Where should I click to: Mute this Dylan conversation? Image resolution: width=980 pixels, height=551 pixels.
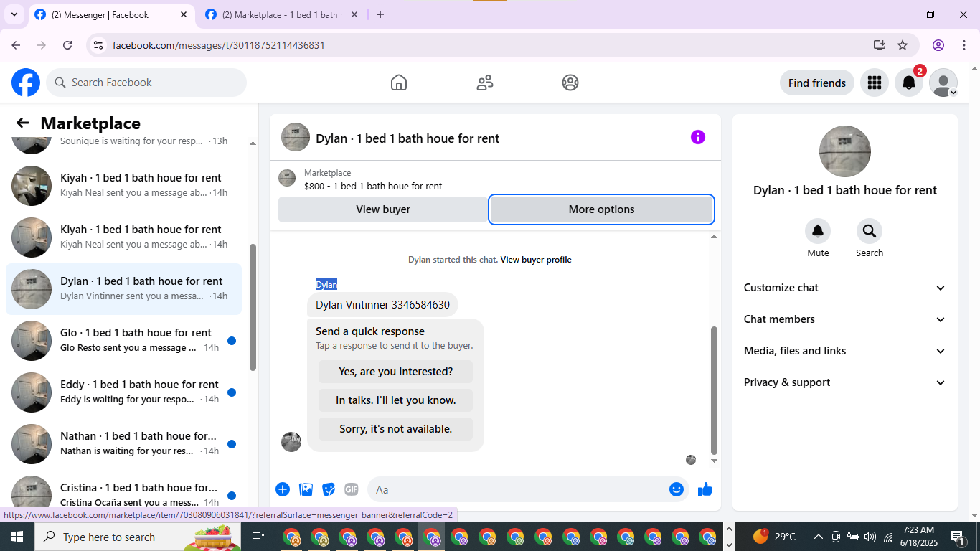(x=818, y=231)
